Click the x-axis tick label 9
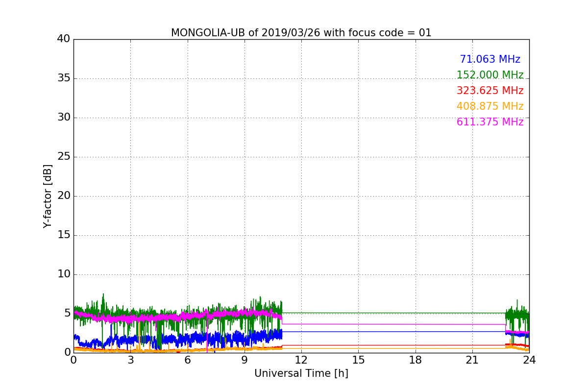Viewport: 588px width, 392px height. pos(245,360)
